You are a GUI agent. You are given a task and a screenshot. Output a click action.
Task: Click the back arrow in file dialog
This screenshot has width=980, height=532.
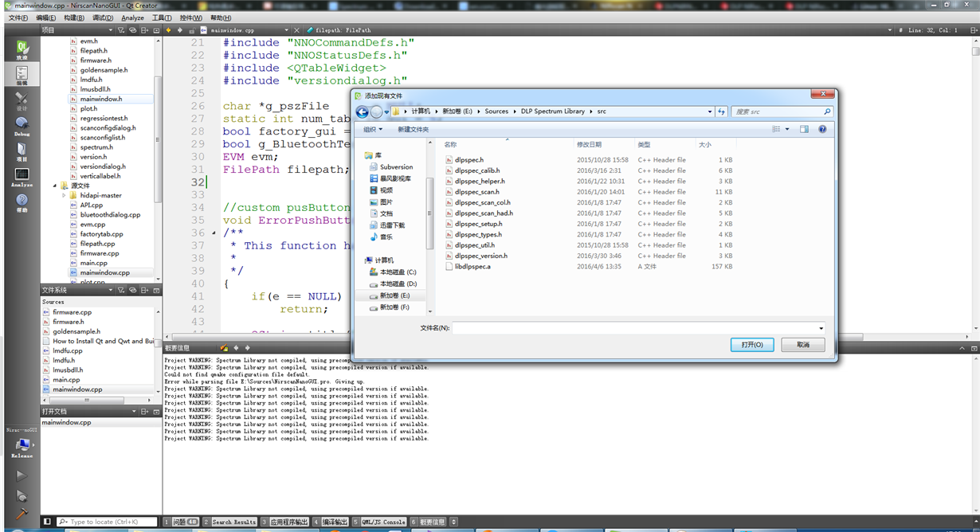point(363,112)
